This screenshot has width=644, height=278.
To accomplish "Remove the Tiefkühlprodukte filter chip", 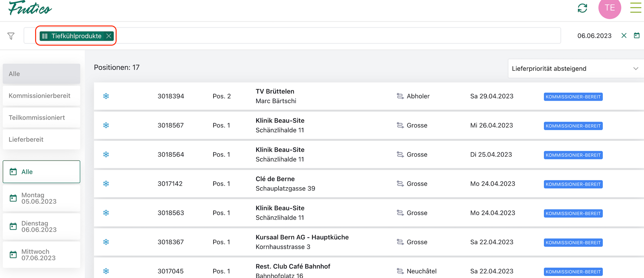I will 109,36.
